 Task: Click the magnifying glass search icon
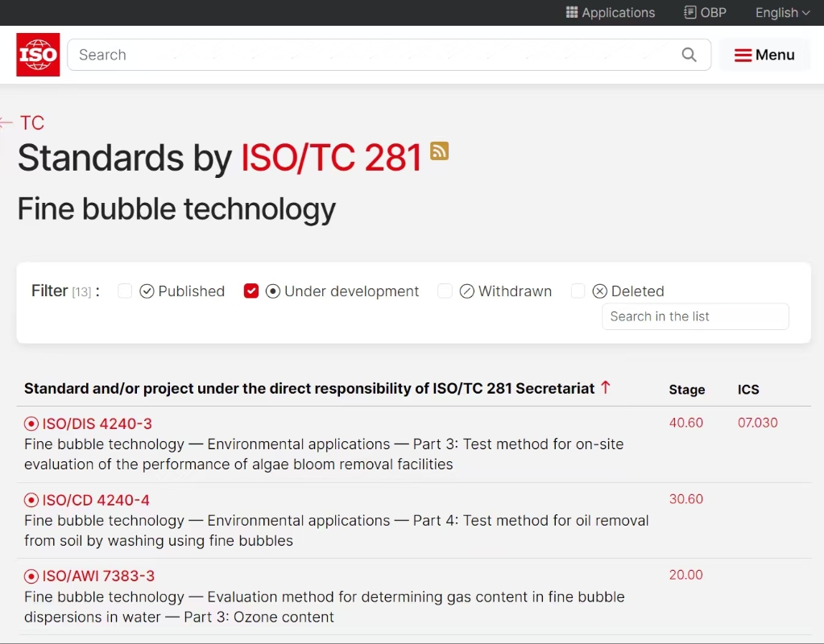tap(689, 55)
